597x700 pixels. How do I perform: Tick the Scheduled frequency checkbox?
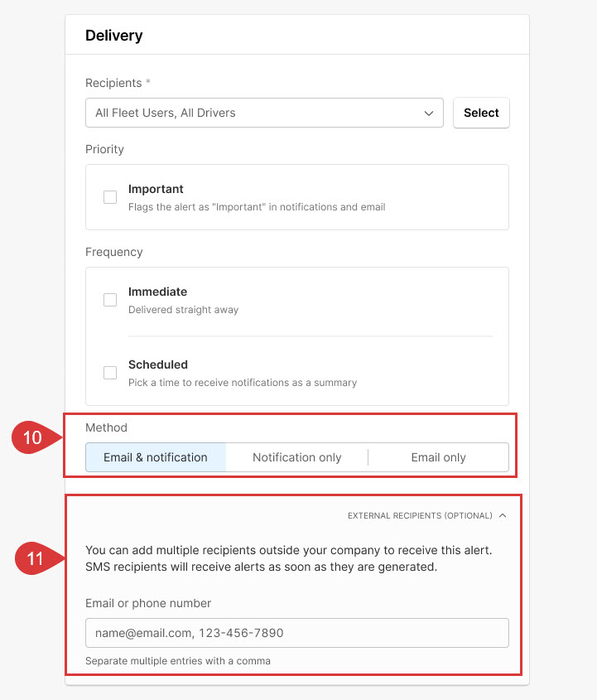pyautogui.click(x=110, y=373)
